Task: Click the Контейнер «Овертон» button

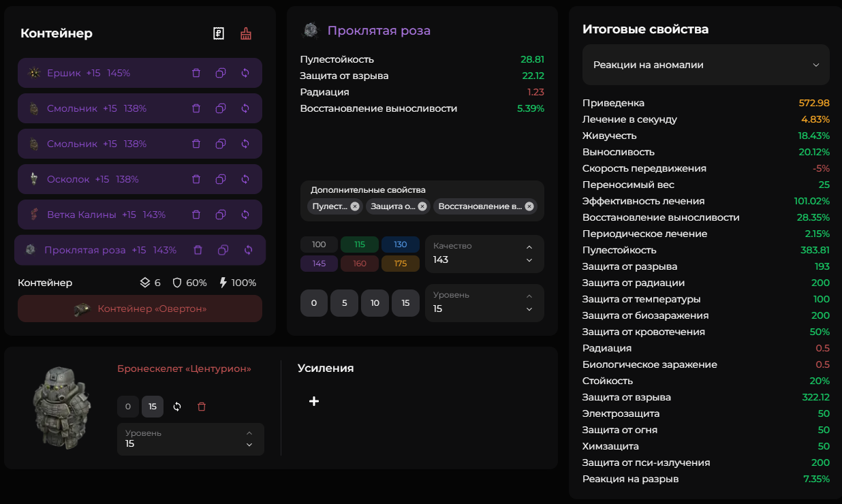Action: [x=140, y=309]
